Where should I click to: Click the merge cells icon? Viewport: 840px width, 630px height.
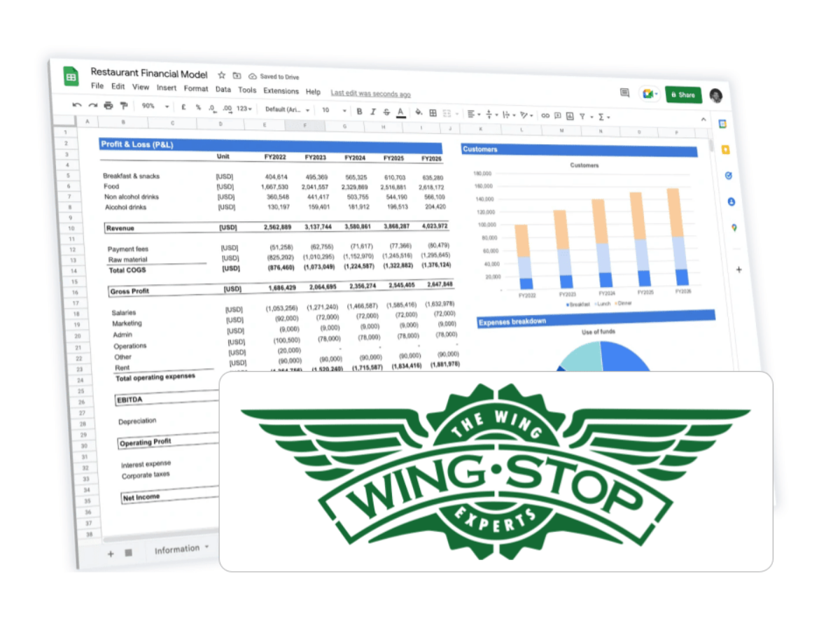[x=447, y=113]
